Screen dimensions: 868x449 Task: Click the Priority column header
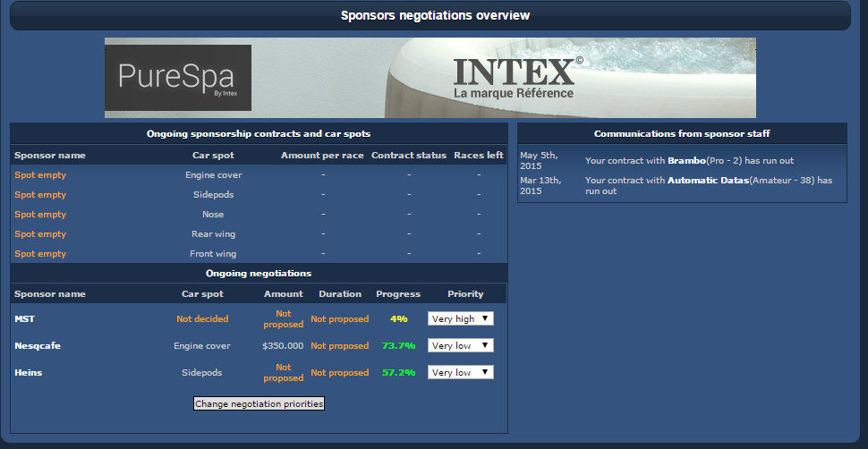click(x=465, y=294)
